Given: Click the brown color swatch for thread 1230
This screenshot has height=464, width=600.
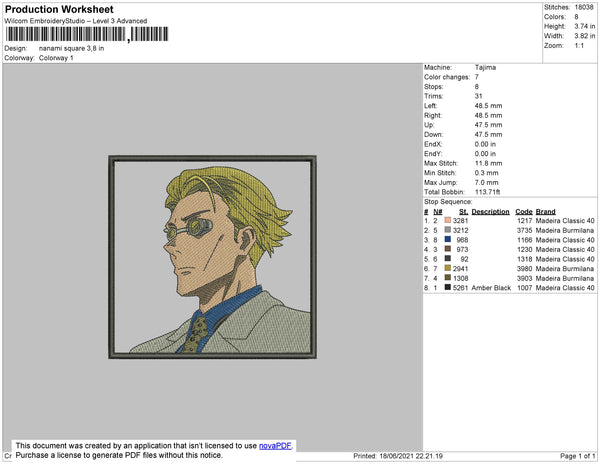Looking at the screenshot, I should coord(448,249).
